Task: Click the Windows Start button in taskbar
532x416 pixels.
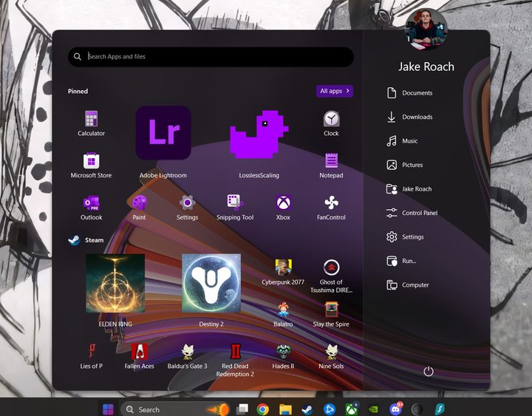Action: (x=108, y=409)
